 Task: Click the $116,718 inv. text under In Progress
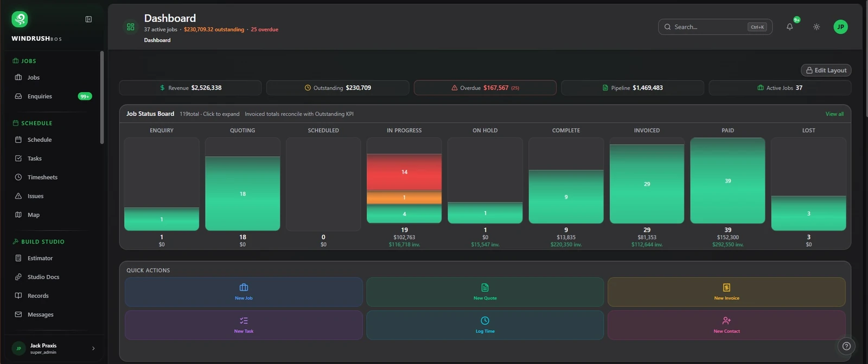[404, 245]
